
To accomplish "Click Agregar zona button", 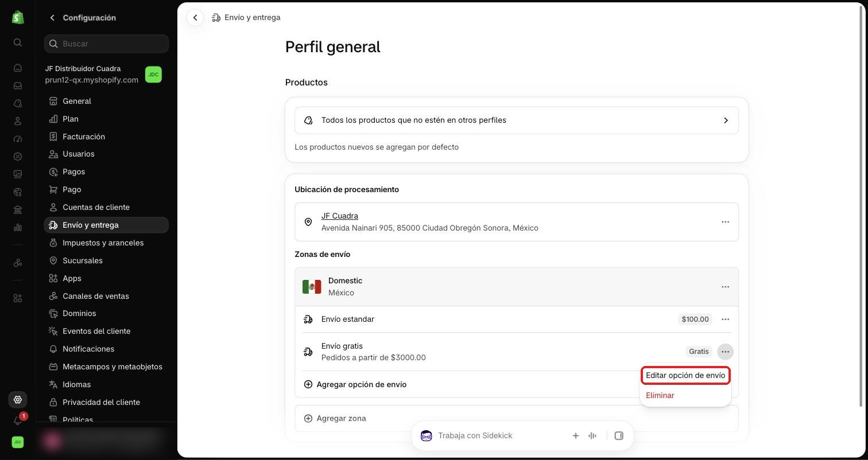I will [x=517, y=419].
